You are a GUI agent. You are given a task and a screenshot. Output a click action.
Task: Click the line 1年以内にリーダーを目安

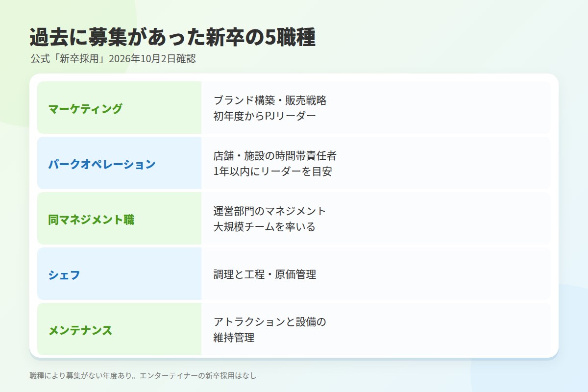(272, 171)
